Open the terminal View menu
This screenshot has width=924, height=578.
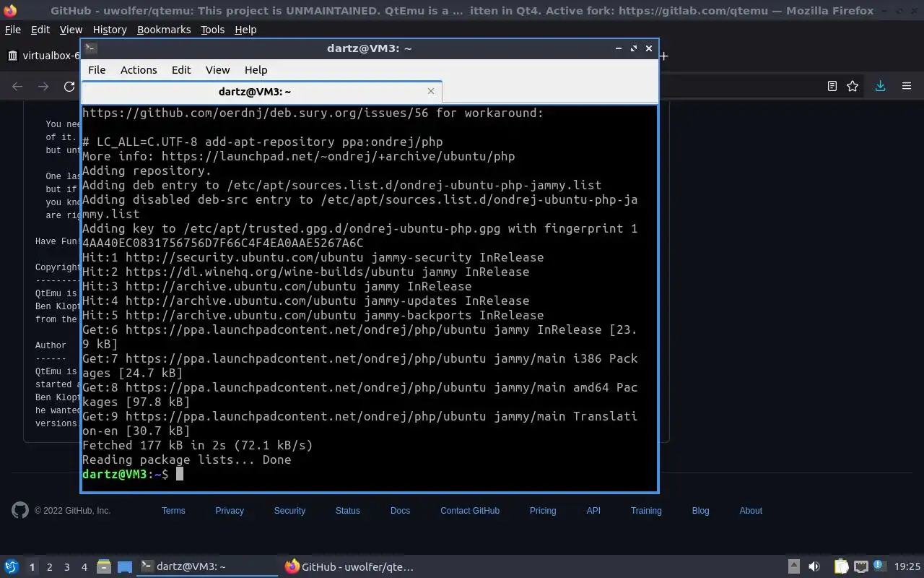tap(217, 70)
